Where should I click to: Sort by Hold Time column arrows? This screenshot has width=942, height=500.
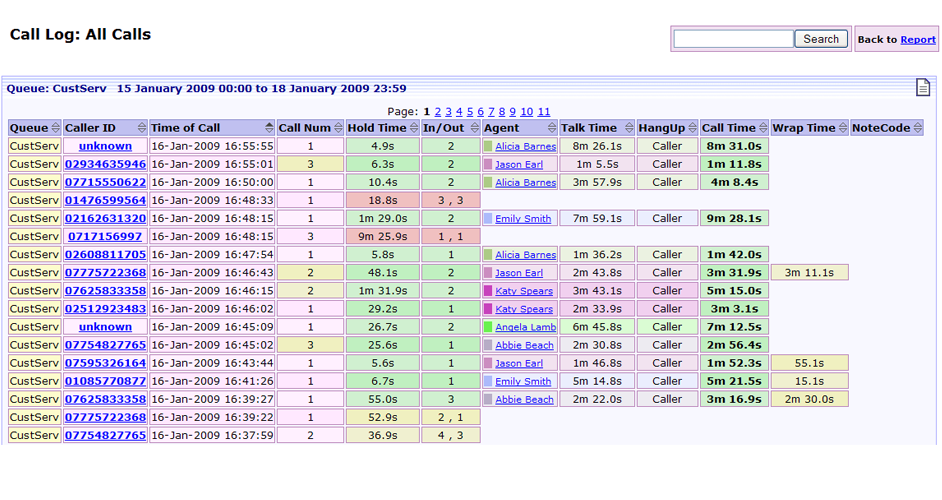click(413, 127)
